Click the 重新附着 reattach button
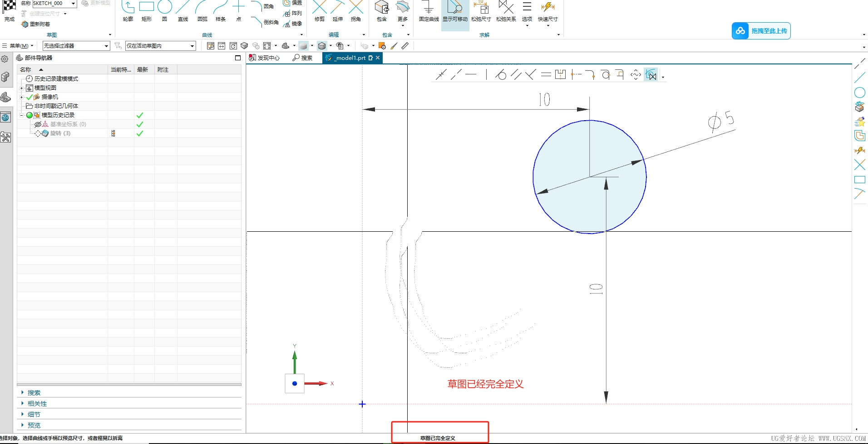 pyautogui.click(x=36, y=24)
